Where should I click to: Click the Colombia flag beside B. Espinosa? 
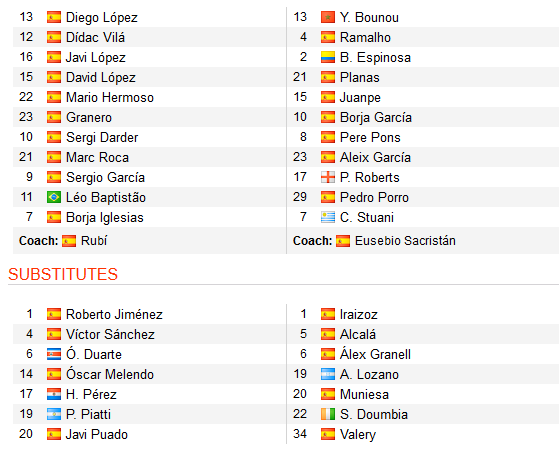click(x=328, y=57)
